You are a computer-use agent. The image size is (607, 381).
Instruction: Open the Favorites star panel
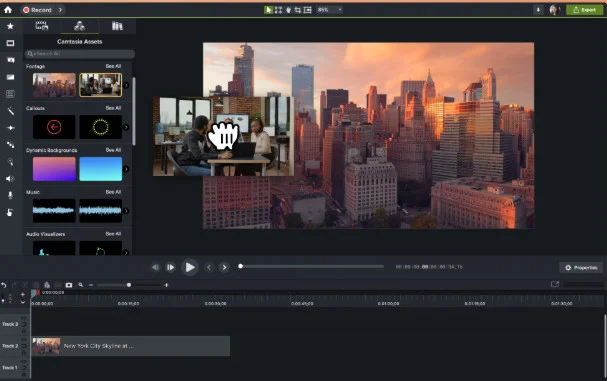coord(10,26)
